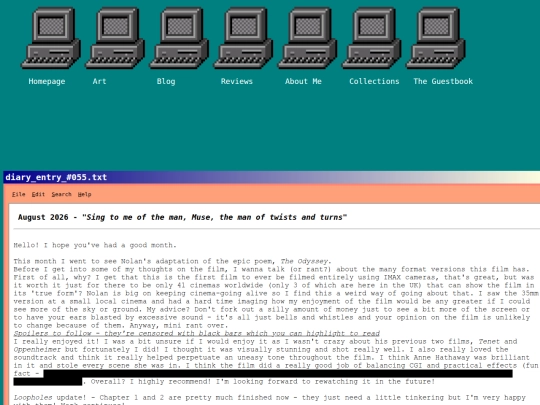Viewport: 540px width, 405px height.
Task: Click the italic 'Loopholes' update text
Action: (x=33, y=398)
